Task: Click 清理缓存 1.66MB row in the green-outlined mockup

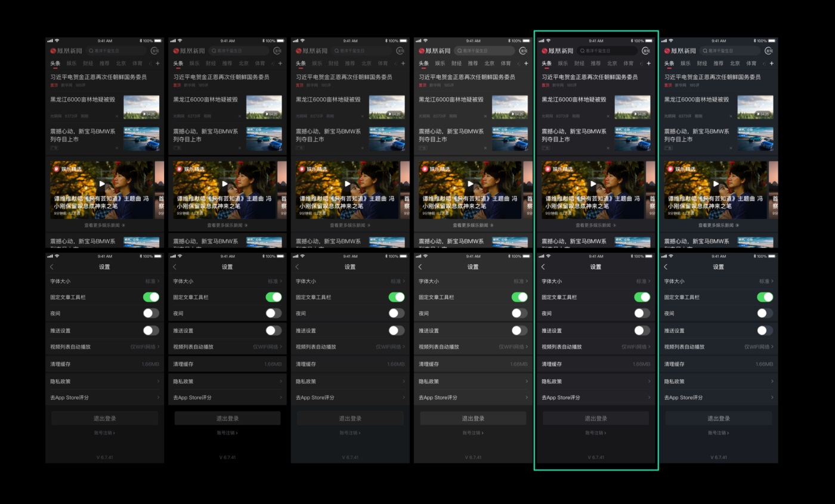Action: coord(596,364)
